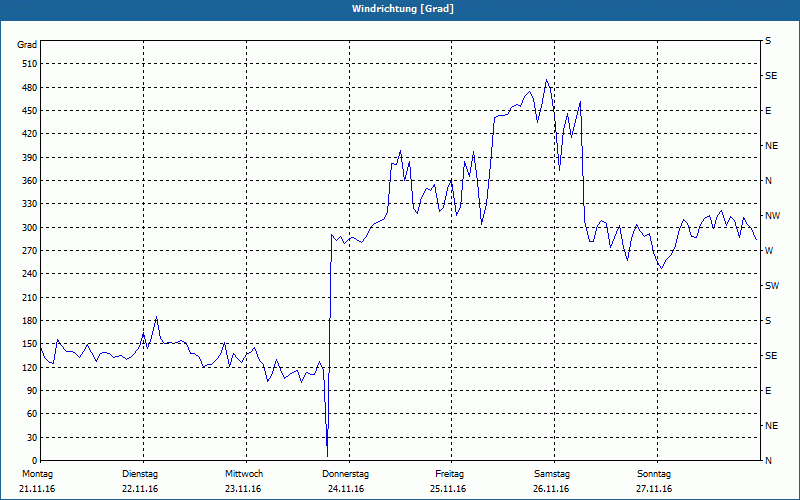Select the 330 degree axis label
800x500 pixels.
(x=30, y=204)
